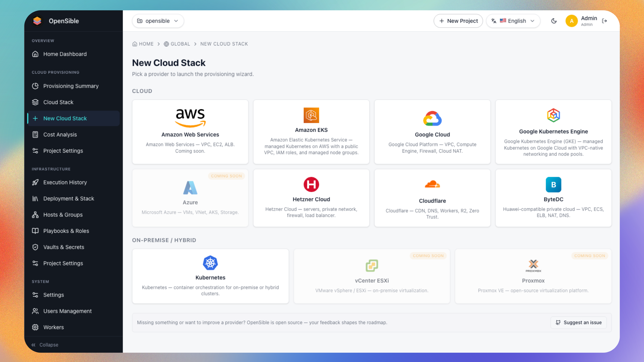This screenshot has height=362, width=644.
Task: Click the translate icon beside English
Action: point(494,21)
